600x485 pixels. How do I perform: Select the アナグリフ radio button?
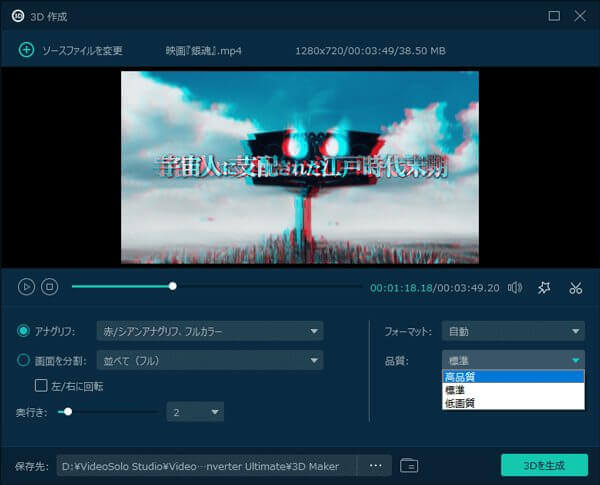click(x=23, y=331)
